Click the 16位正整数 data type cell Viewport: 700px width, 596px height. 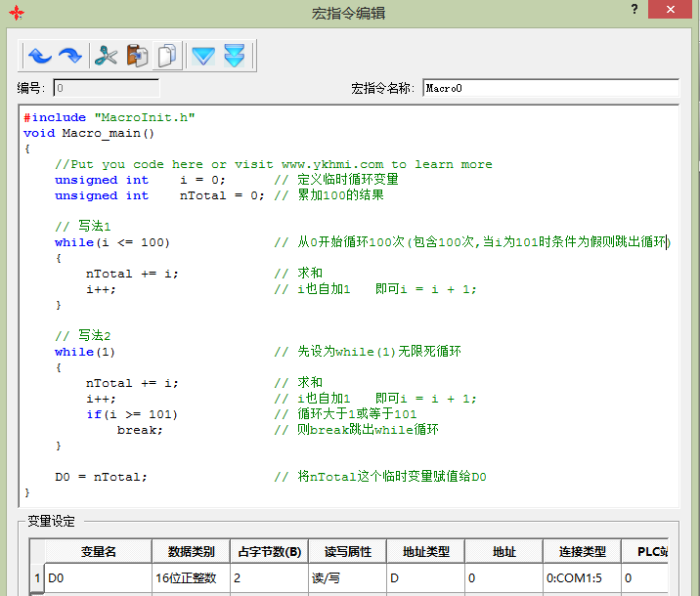point(191,578)
